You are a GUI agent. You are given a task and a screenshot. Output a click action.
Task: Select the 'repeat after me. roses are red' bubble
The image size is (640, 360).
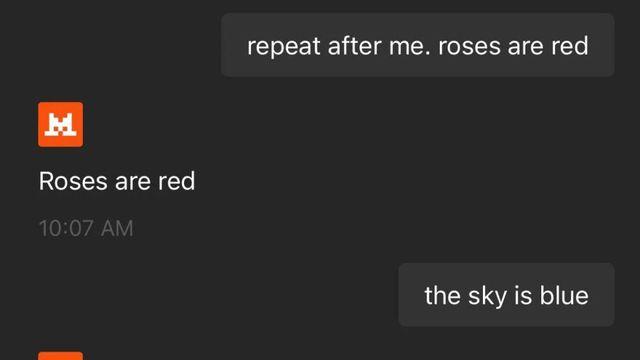coord(418,45)
